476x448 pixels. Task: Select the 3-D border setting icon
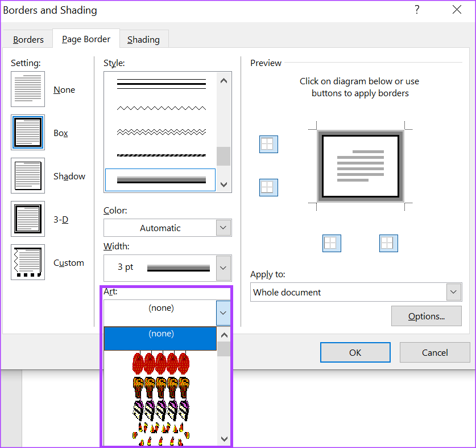point(28,219)
